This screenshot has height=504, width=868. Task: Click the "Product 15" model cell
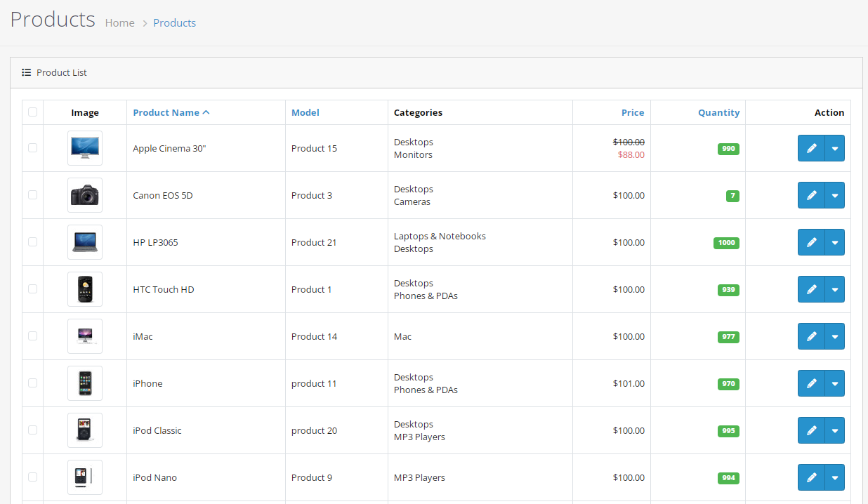314,148
